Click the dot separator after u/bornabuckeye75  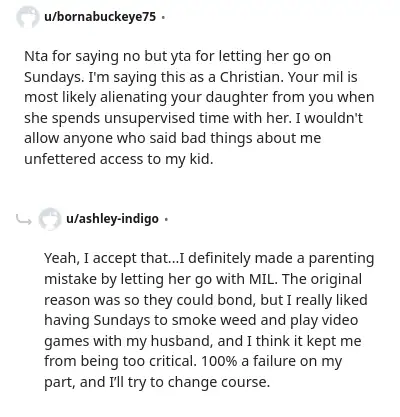(x=163, y=17)
